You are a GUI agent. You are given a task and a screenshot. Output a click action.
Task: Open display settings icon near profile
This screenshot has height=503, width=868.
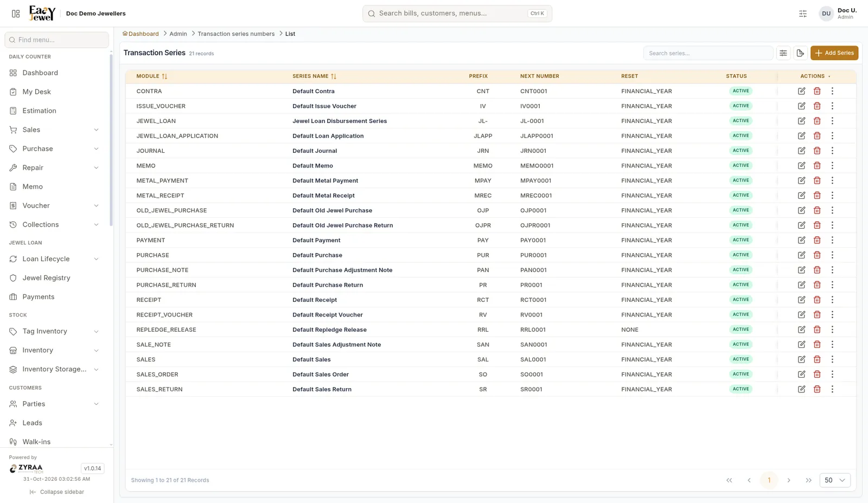(x=803, y=14)
